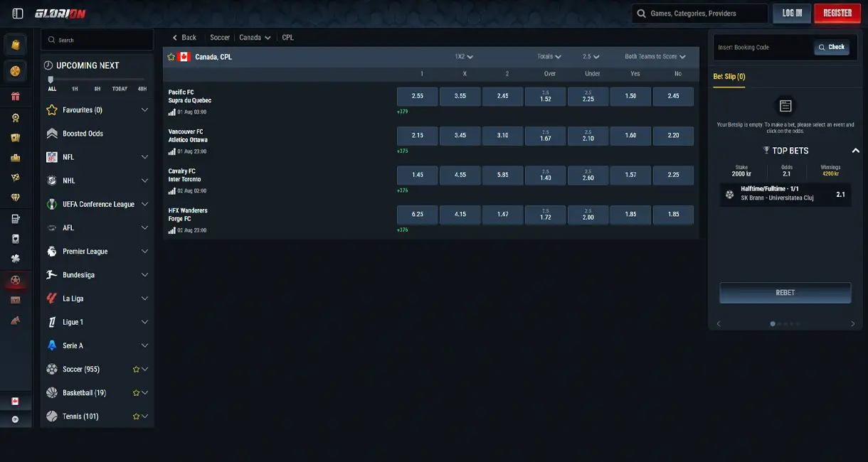Click the Canada flag language icon
Screen dimensions: 868x462
click(x=15, y=401)
